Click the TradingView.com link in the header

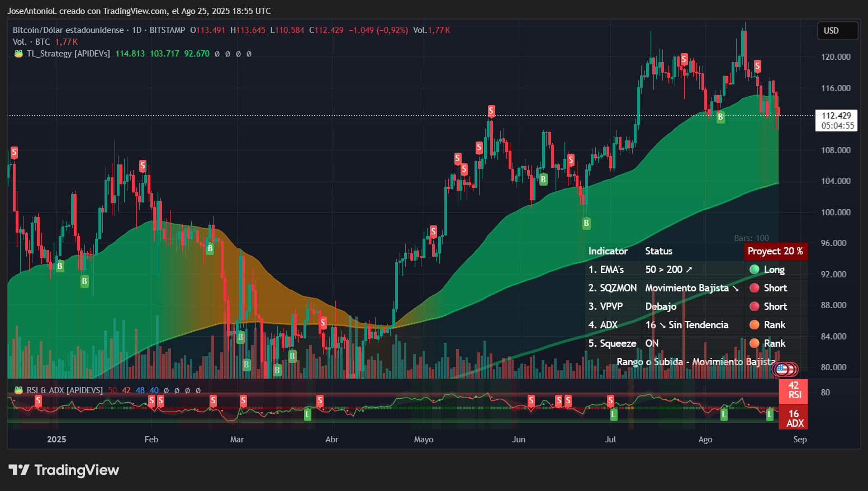[134, 11]
